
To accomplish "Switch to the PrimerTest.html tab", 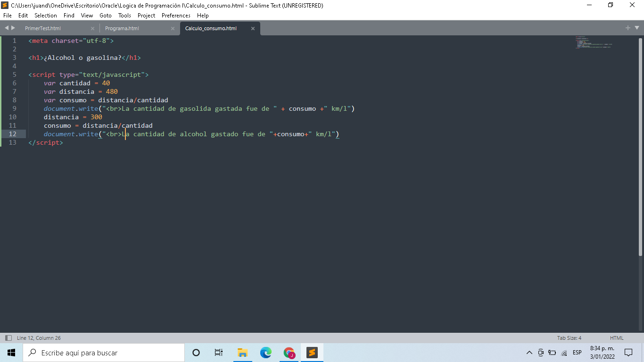I will pyautogui.click(x=43, y=28).
